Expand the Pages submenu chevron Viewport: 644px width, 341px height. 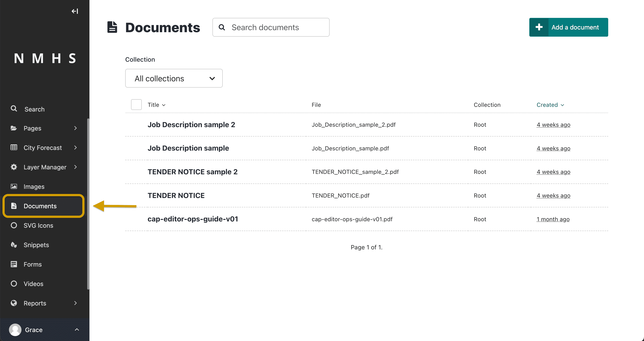pos(76,128)
